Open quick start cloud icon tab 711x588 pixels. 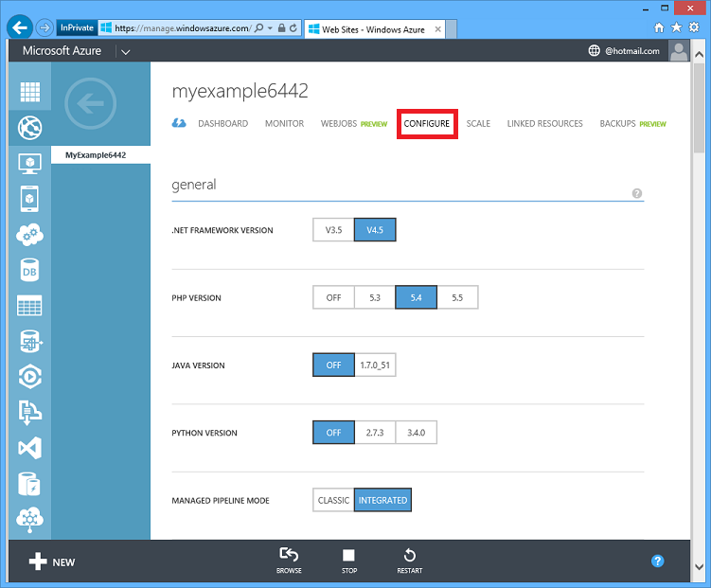tap(179, 123)
